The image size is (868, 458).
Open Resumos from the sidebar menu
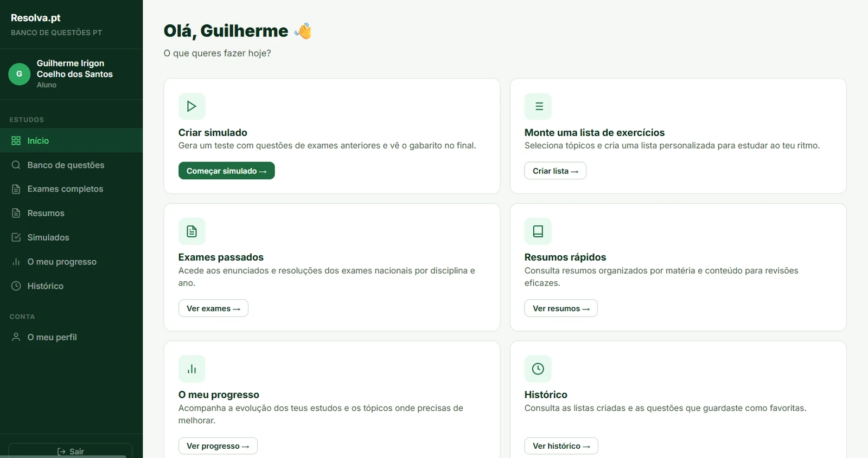point(71,213)
